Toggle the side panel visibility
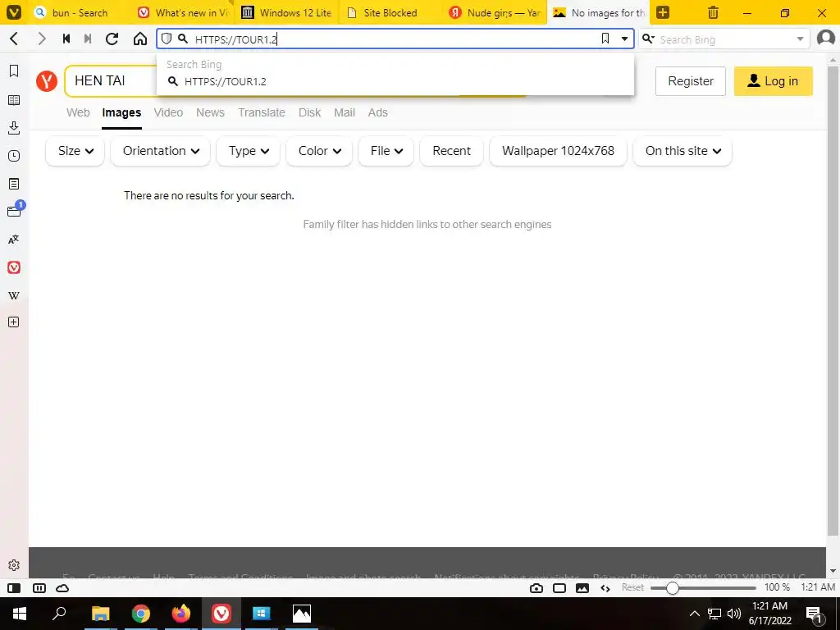This screenshot has width=840, height=630. [14, 588]
